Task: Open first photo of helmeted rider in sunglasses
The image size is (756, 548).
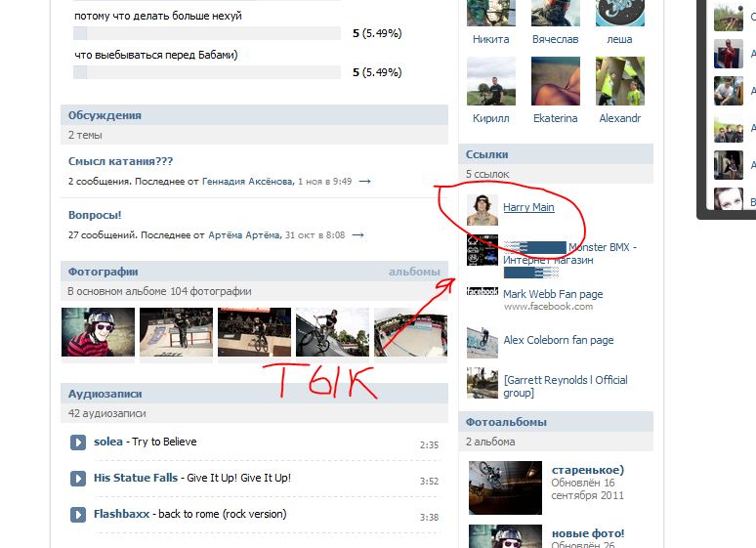Action: (99, 332)
